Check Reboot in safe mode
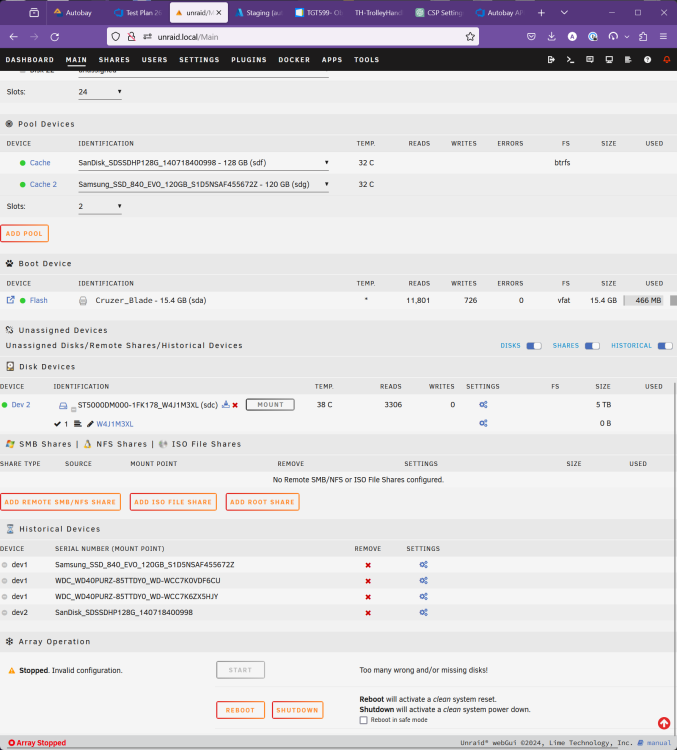677x750 pixels. (x=364, y=720)
